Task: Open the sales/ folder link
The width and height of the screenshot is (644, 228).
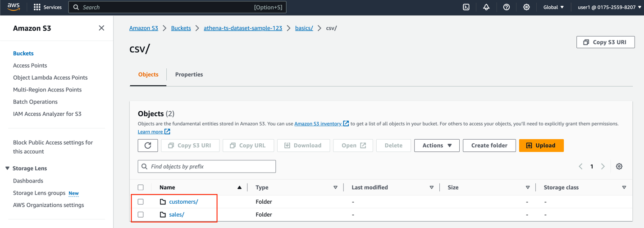Action: tap(177, 215)
